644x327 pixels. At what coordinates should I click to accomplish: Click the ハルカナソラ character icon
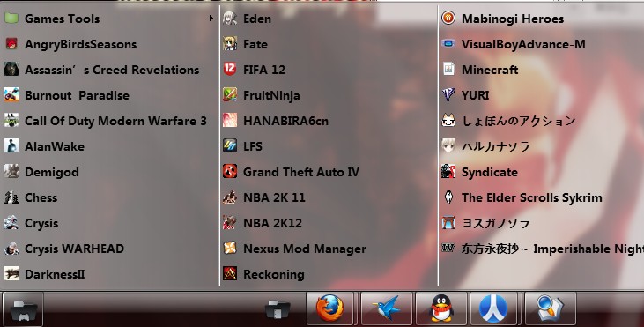(x=448, y=145)
